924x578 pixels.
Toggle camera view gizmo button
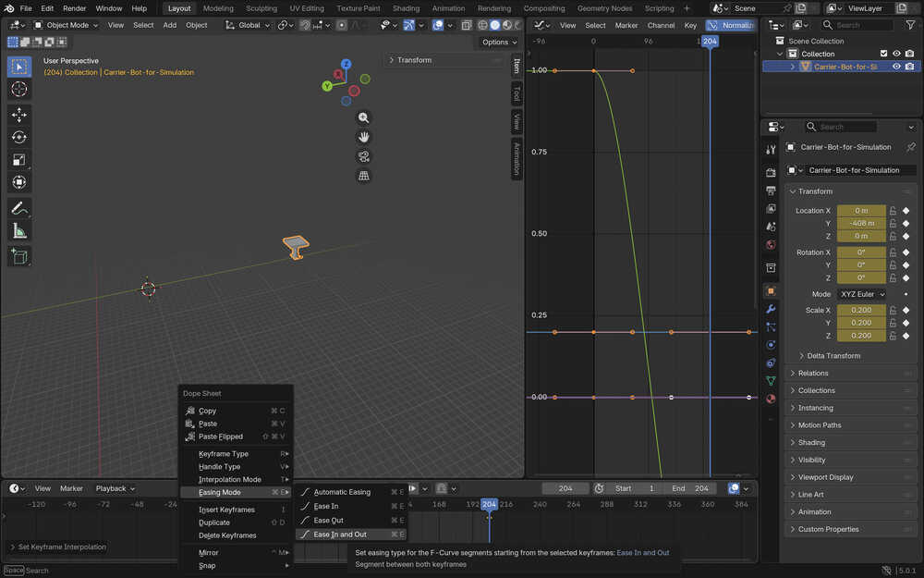[x=364, y=156]
